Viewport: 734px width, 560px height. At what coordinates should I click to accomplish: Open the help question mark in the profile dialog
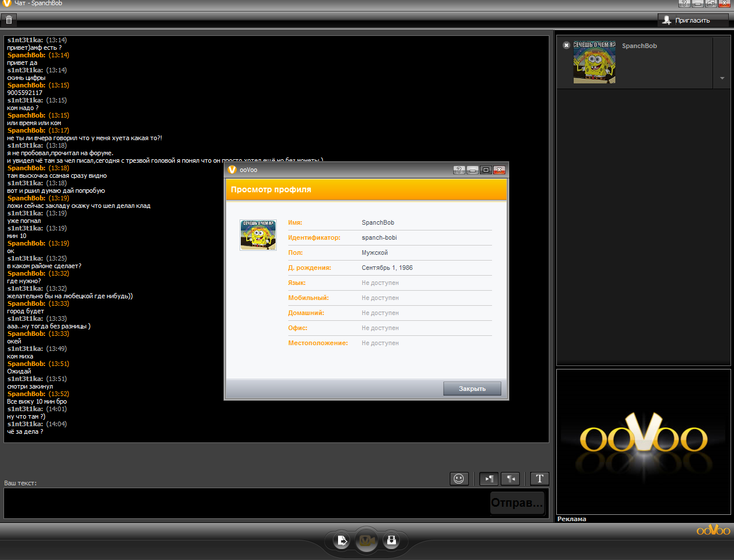[x=459, y=170]
